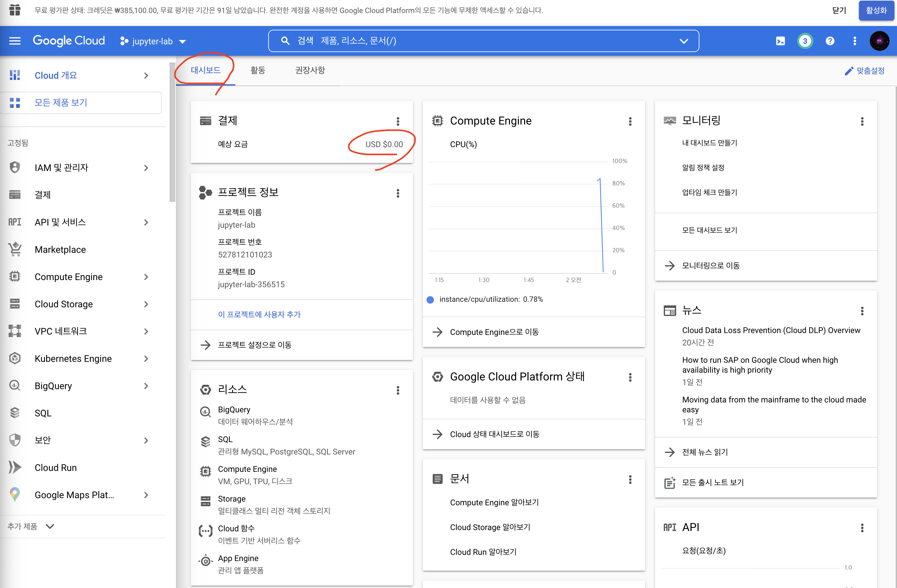Open the gift icon in trial banner

[15, 10]
